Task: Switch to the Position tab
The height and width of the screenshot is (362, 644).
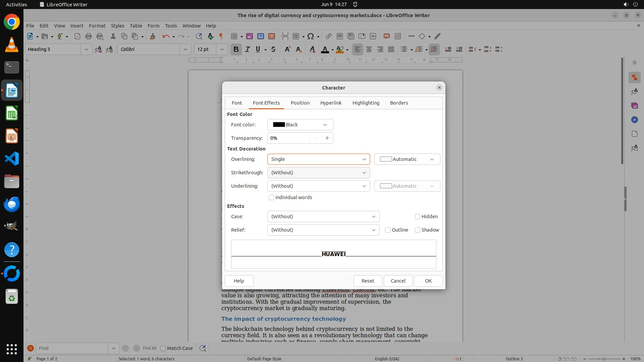Action: 300,103
